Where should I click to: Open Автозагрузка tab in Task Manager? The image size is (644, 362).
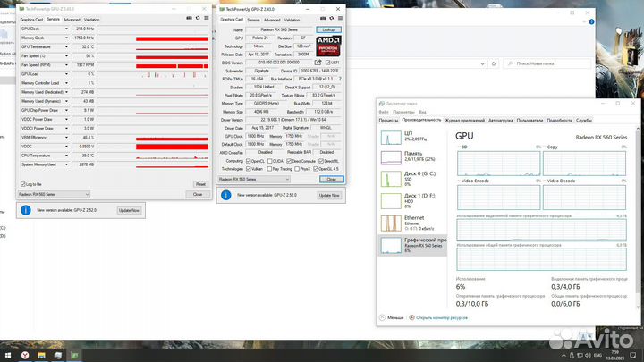tap(501, 121)
